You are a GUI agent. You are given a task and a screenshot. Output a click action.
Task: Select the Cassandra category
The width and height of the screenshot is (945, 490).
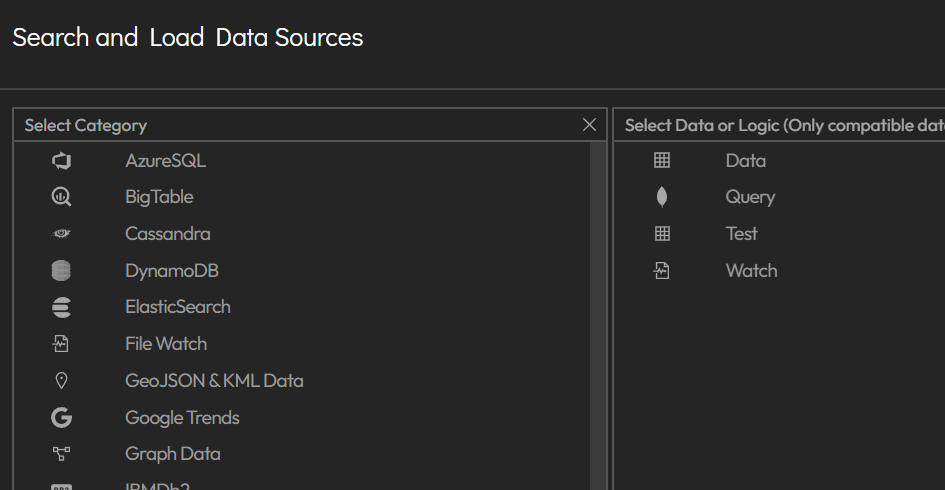click(x=168, y=234)
